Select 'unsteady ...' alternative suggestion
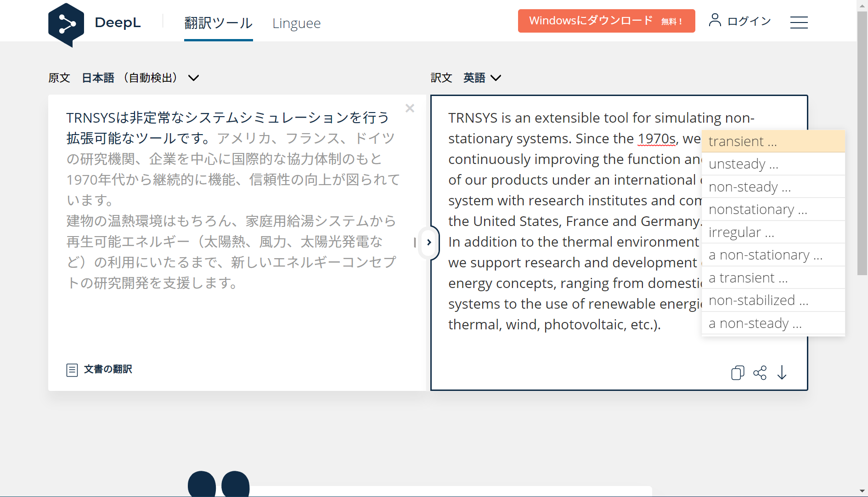 [x=773, y=164]
